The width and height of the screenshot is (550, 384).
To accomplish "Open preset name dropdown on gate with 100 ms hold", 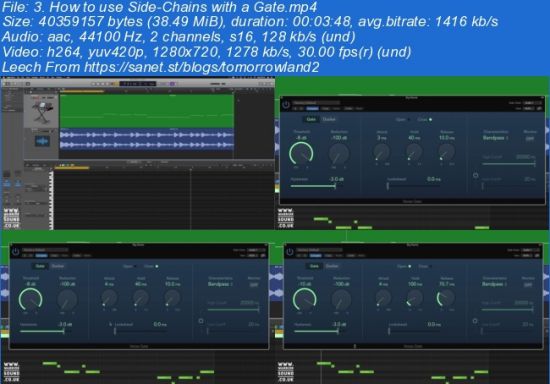I will click(320, 250).
